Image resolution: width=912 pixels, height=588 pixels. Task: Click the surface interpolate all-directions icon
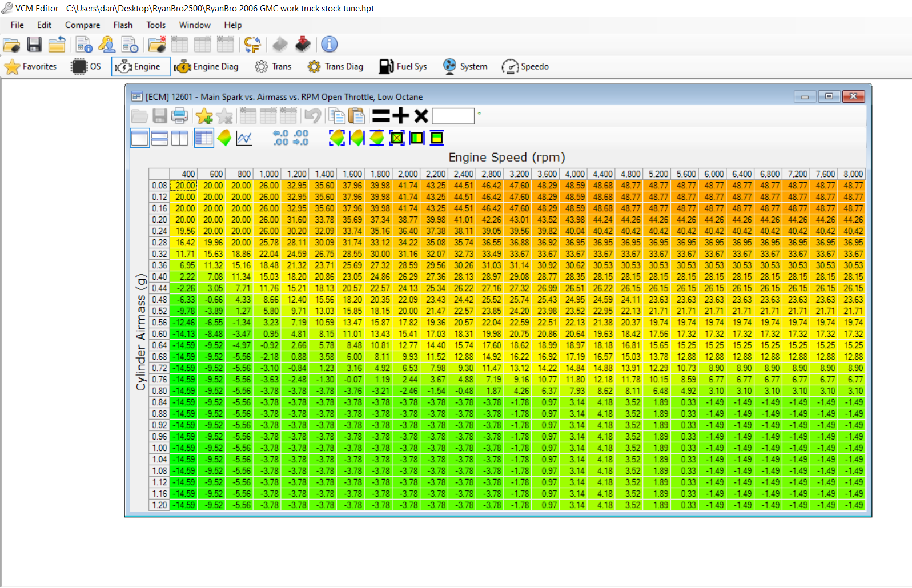(337, 138)
